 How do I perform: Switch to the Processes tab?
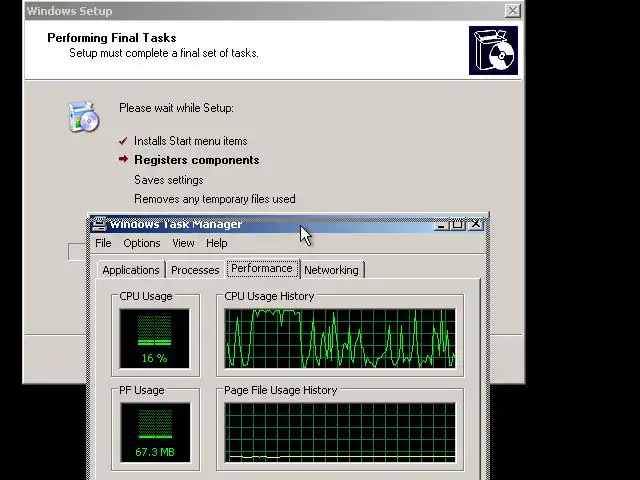pyautogui.click(x=195, y=270)
